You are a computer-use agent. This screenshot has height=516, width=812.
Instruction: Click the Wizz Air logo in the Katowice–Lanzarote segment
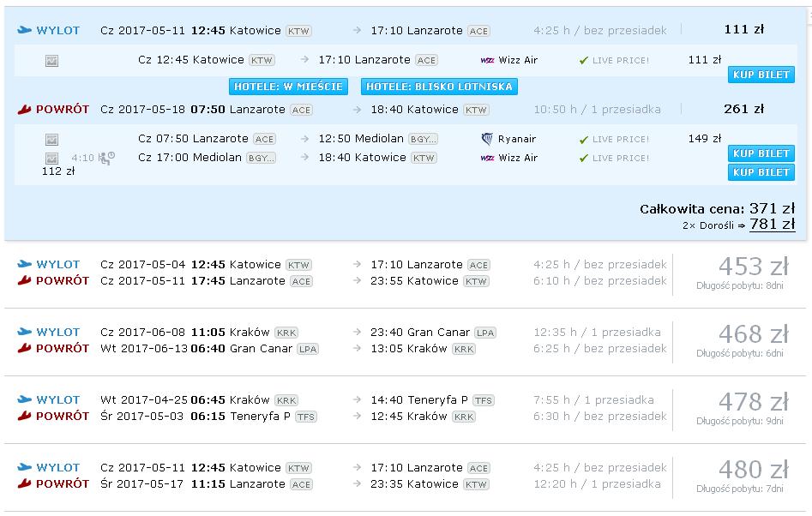[x=487, y=60]
